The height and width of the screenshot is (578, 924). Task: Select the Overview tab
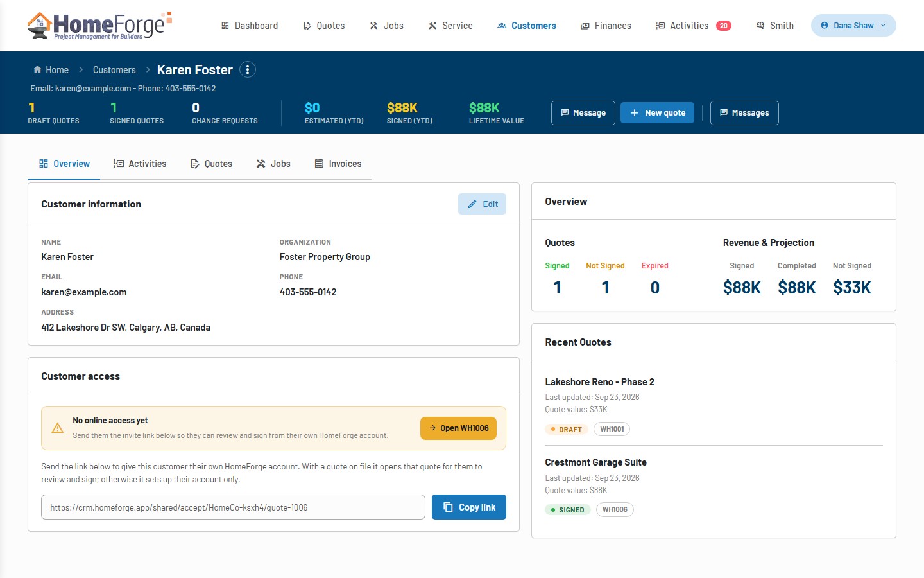[x=64, y=164]
